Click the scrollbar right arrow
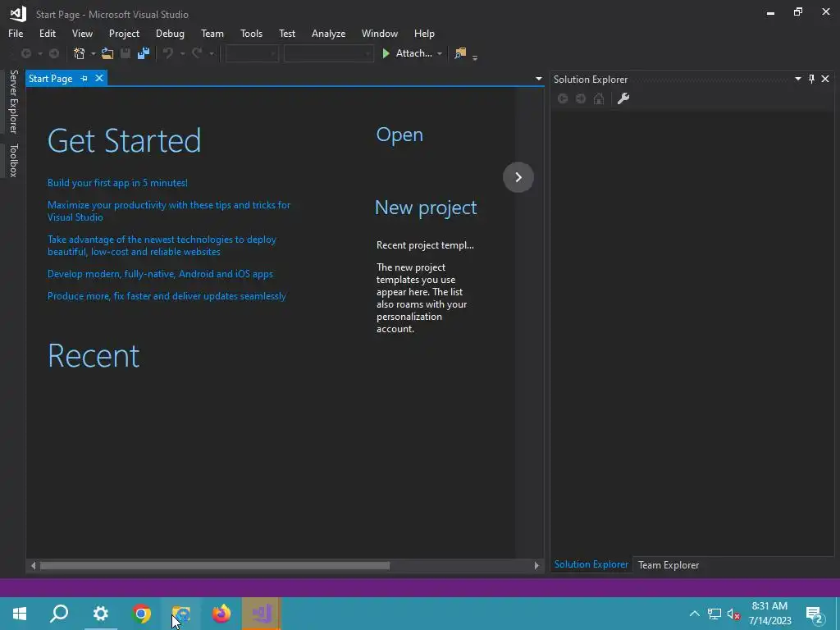This screenshot has height=630, width=840. tap(536, 565)
